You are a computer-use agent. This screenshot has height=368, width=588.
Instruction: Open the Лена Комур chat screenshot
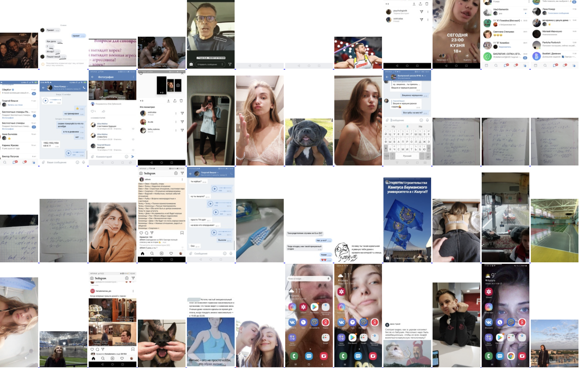click(63, 123)
